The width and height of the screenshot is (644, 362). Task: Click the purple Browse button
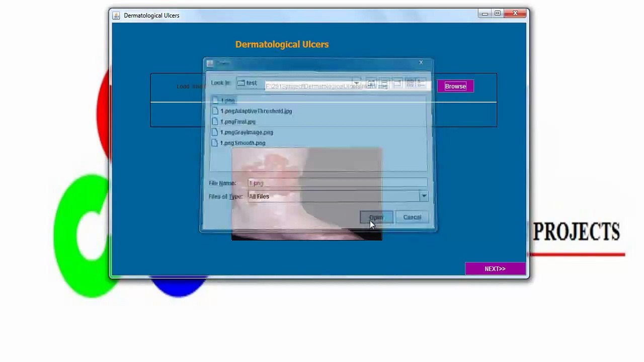[x=455, y=86]
